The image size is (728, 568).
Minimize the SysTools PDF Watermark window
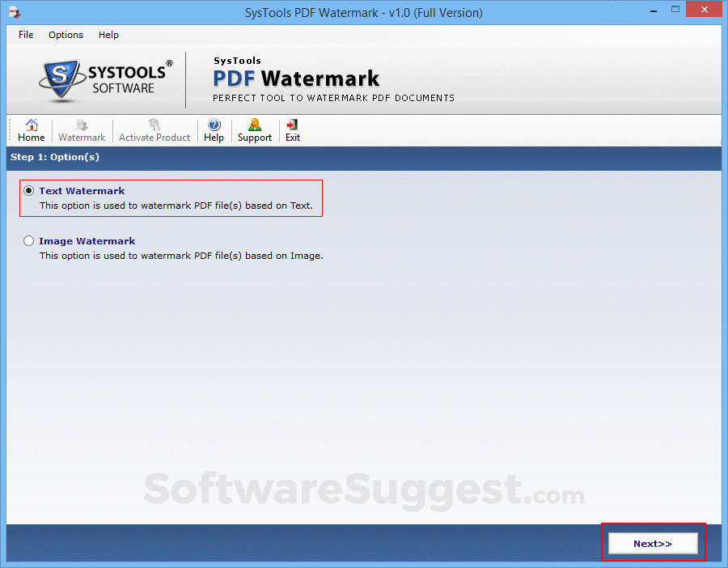654,11
